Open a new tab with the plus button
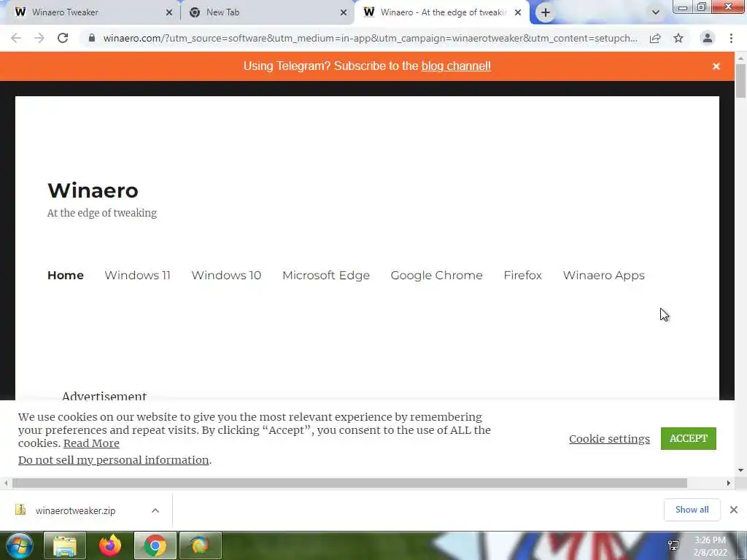747x560 pixels. click(546, 12)
